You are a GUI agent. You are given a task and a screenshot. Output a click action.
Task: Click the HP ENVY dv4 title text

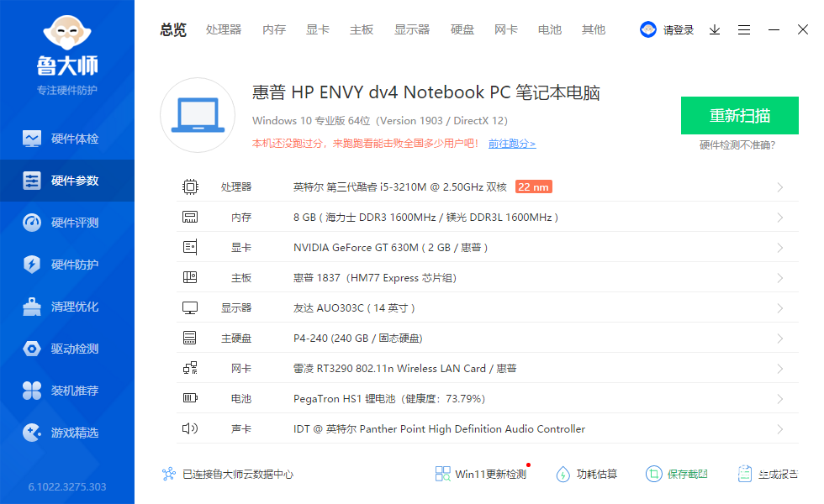click(426, 92)
